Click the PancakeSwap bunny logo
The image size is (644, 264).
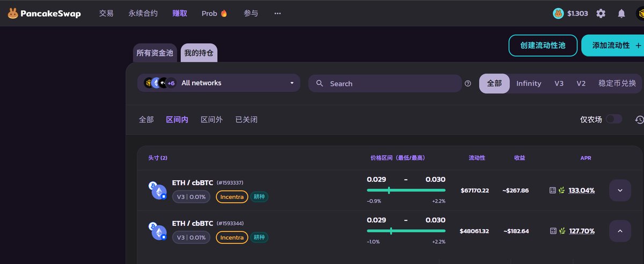pos(13,13)
